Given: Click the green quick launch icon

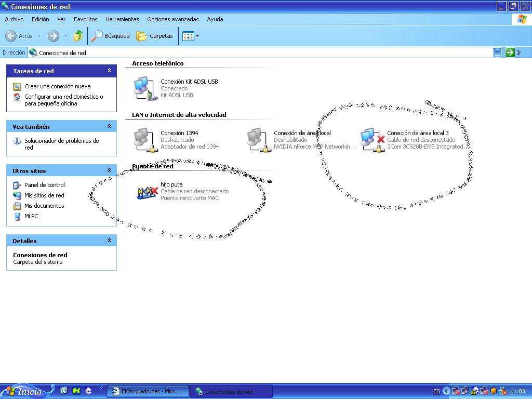Looking at the screenshot, I should [x=76, y=391].
